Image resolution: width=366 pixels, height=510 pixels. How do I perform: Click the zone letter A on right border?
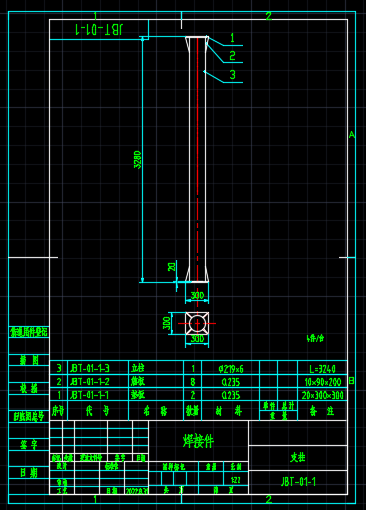(352, 135)
